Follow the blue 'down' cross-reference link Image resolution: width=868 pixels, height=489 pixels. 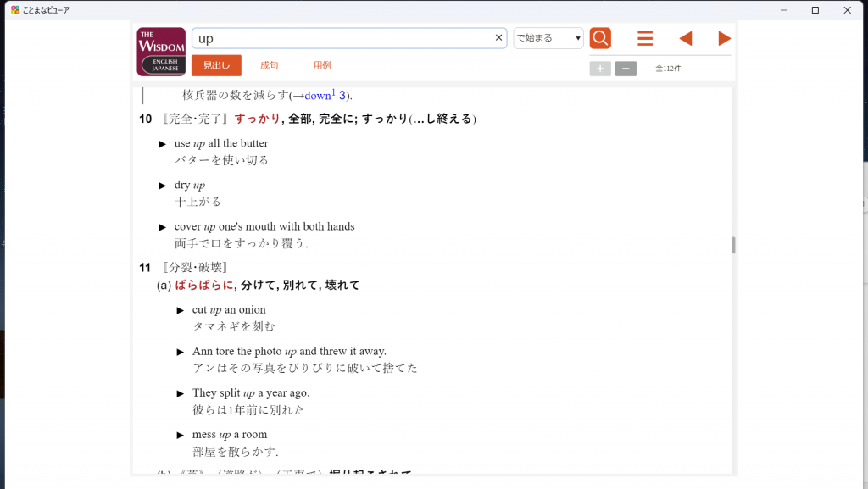318,96
